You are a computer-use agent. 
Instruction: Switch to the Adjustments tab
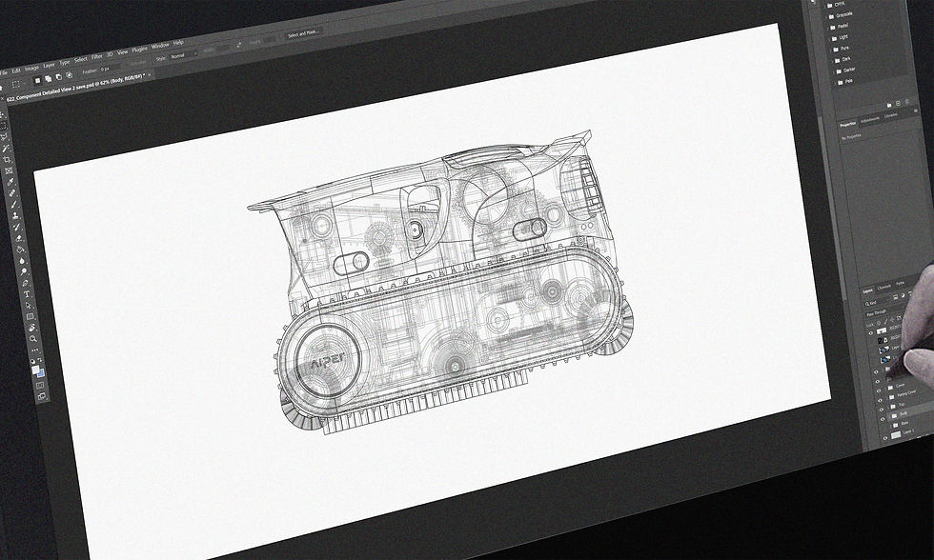(x=870, y=120)
